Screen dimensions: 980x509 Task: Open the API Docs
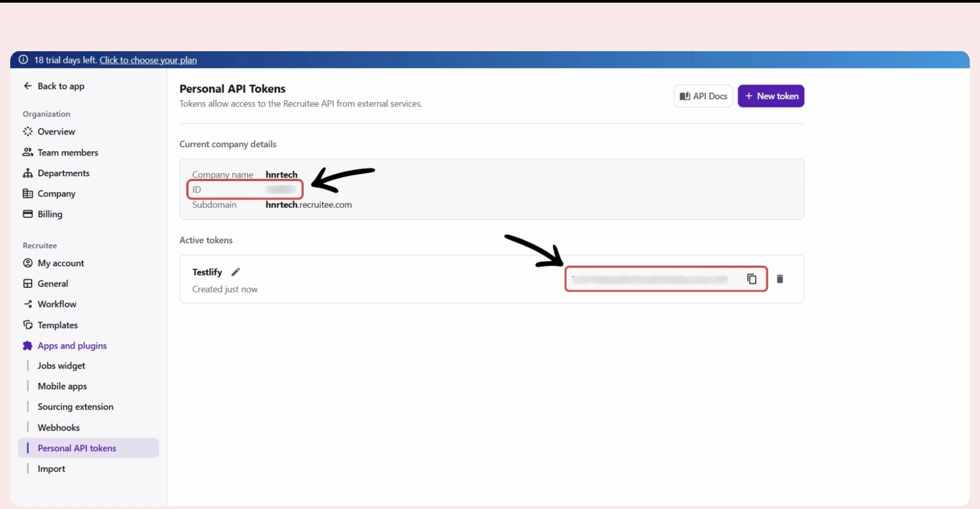coord(703,96)
